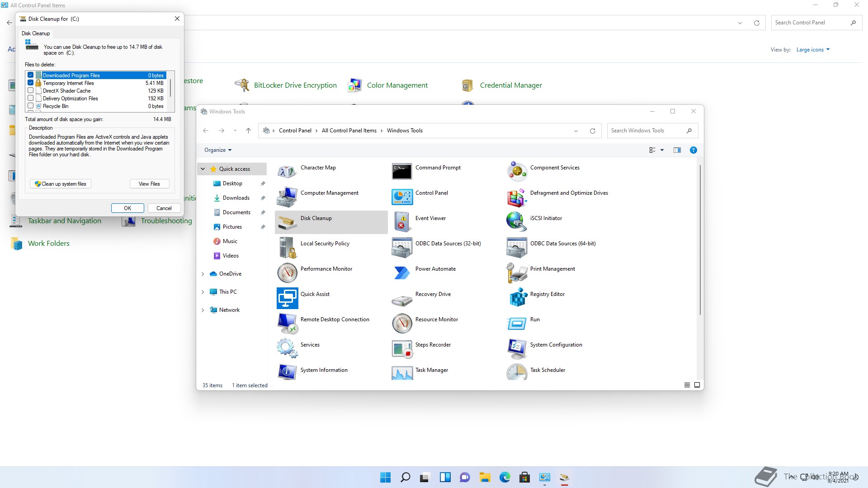868x488 pixels.
Task: Select the Disk Cleanup icon in Windows Tools
Action: pyautogui.click(x=287, y=222)
